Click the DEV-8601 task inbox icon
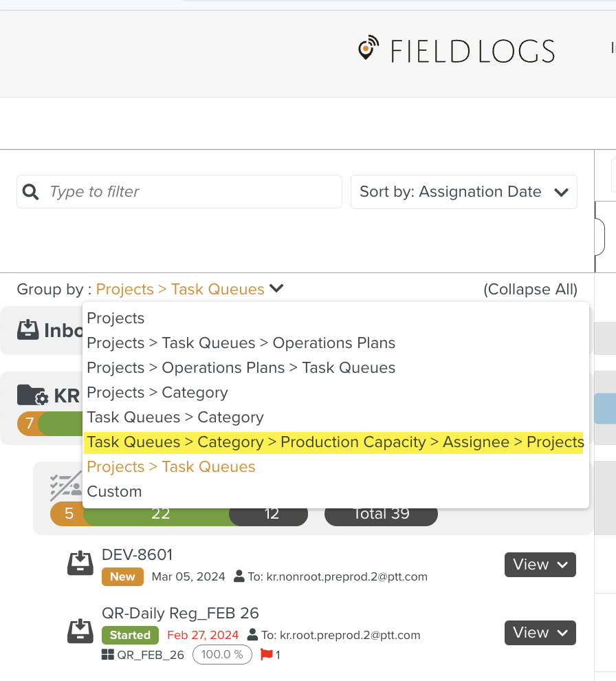 [x=80, y=563]
